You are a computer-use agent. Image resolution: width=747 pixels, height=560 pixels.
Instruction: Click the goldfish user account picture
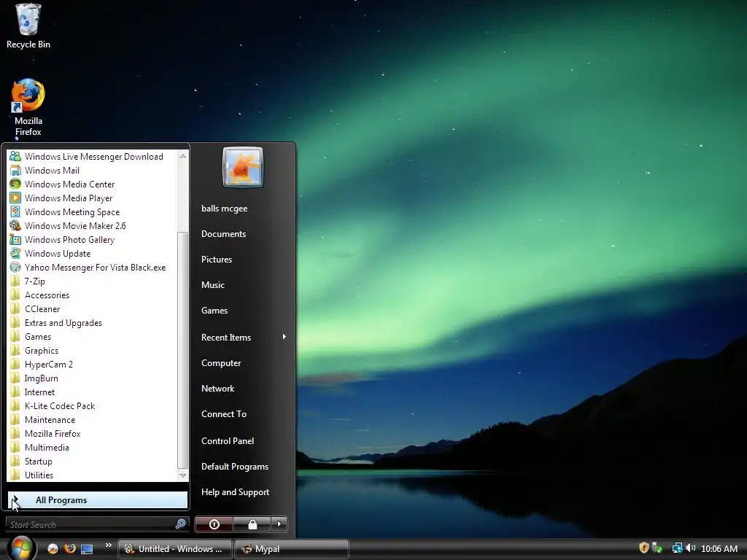(x=243, y=167)
